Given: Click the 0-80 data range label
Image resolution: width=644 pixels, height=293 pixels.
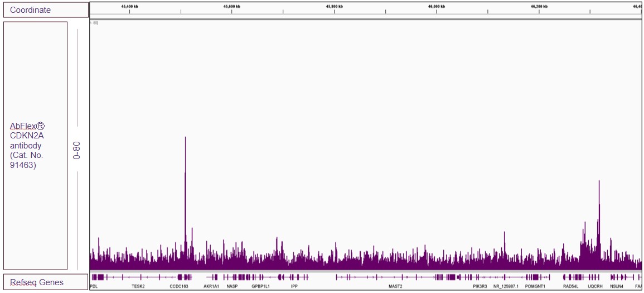Looking at the screenshot, I should coord(77,150).
